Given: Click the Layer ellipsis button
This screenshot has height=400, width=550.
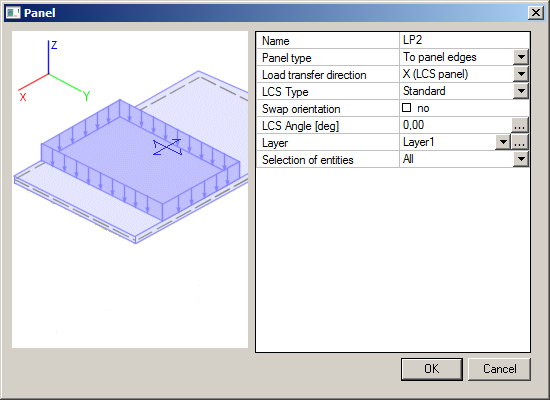Looking at the screenshot, I should [x=519, y=142].
